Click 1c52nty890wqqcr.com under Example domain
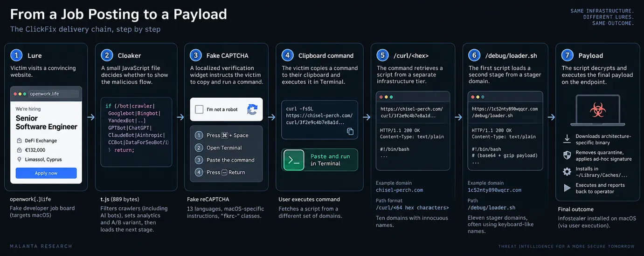 (494, 190)
